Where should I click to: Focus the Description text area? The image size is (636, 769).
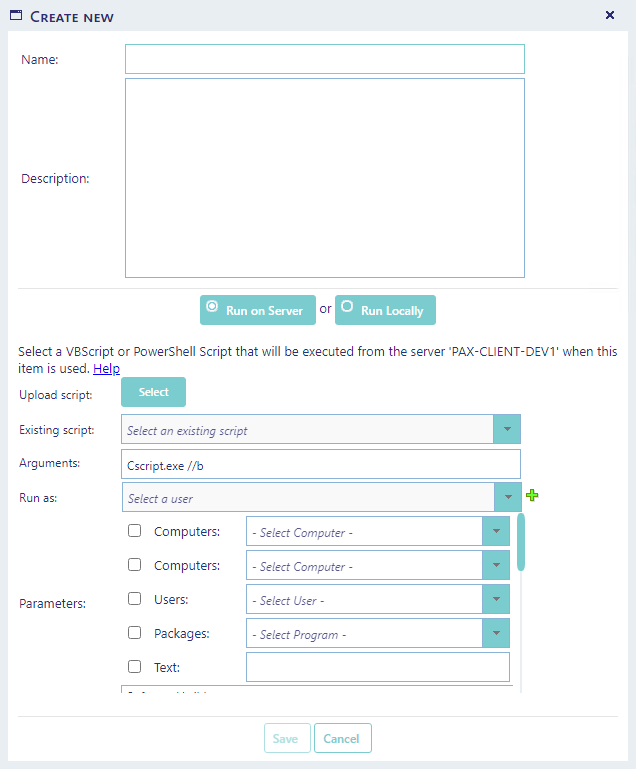tap(324, 178)
